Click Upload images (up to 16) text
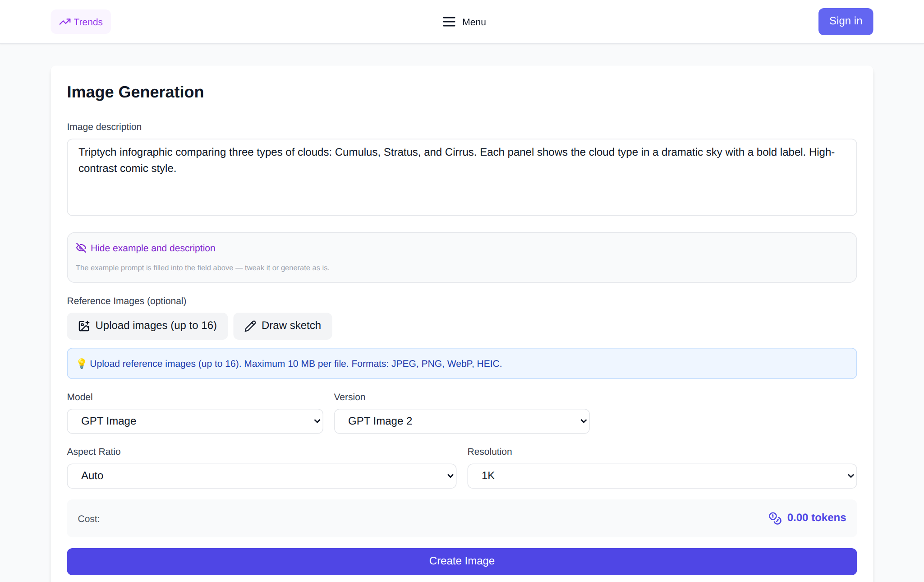Image resolution: width=924 pixels, height=582 pixels. tap(156, 325)
